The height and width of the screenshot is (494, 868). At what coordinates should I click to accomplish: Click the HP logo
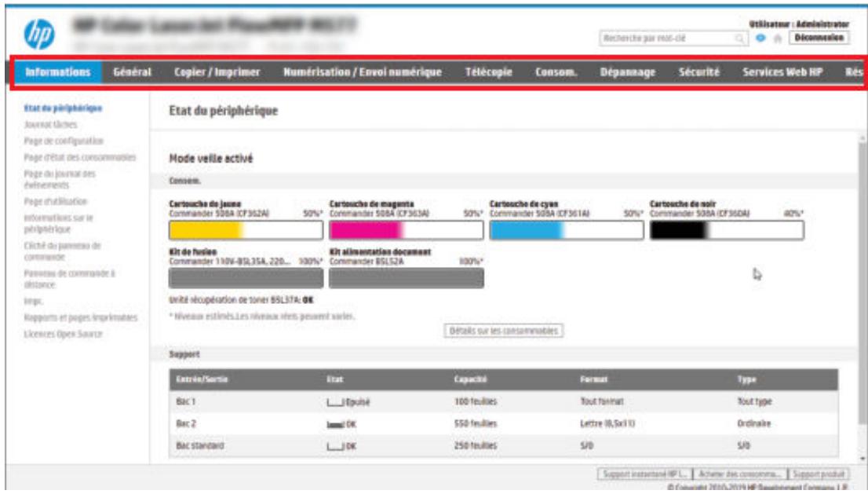(39, 34)
